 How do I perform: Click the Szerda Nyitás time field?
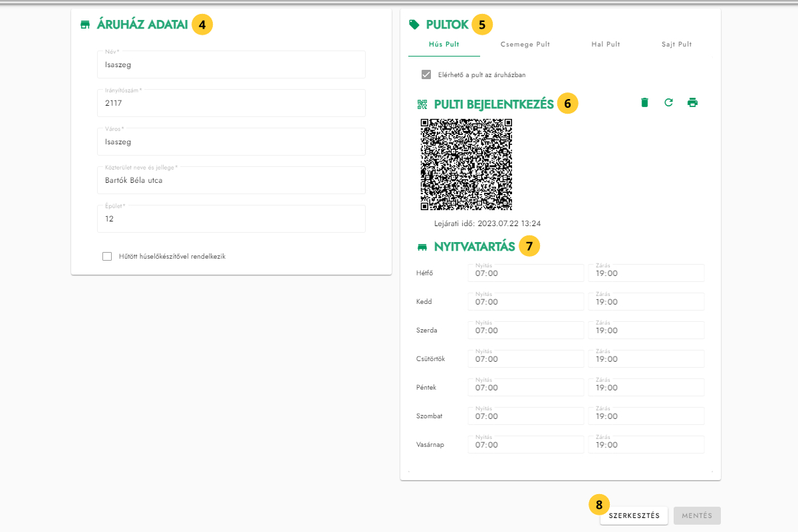tap(526, 331)
